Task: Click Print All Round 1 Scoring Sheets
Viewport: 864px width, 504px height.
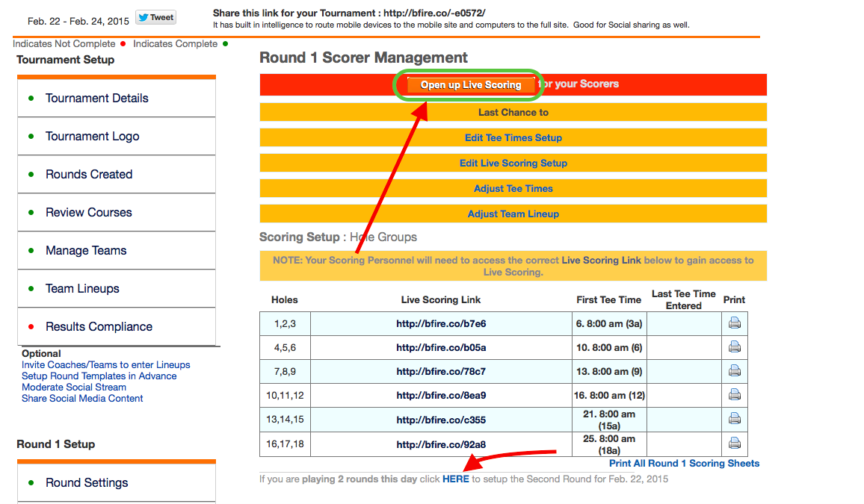Action: (684, 463)
